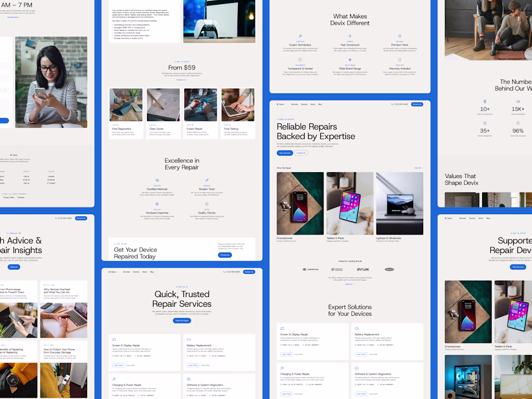Click Screen & Display Repair icon on Quick Trusted page
Viewport: 532px width, 399px height.
pos(114,340)
